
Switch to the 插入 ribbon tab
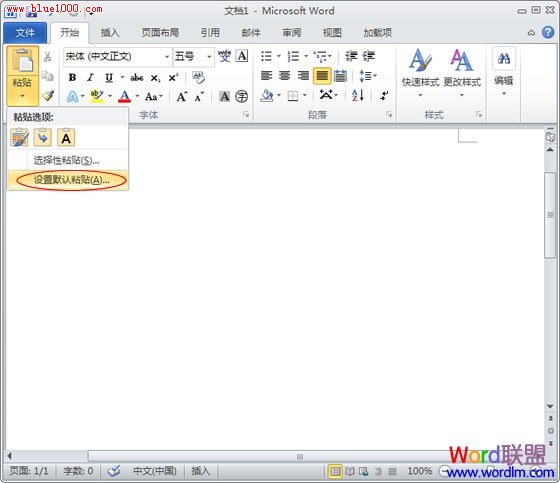tap(110, 33)
